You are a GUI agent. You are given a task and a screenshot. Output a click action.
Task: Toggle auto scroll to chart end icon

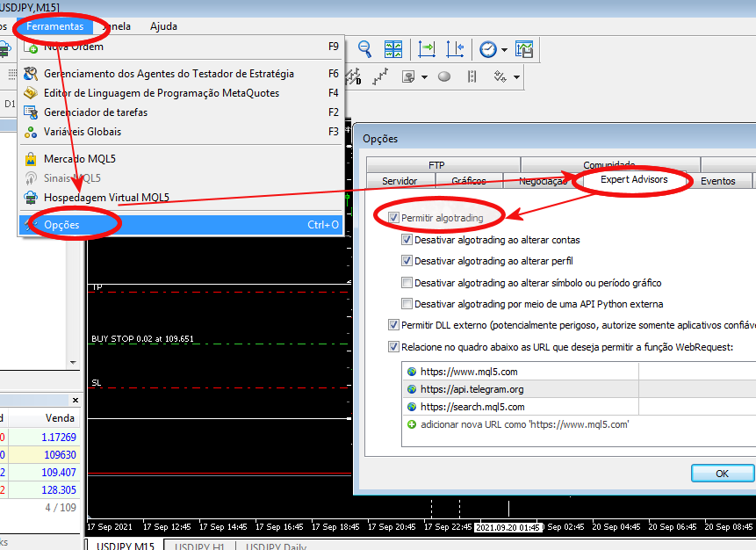pyautogui.click(x=426, y=49)
